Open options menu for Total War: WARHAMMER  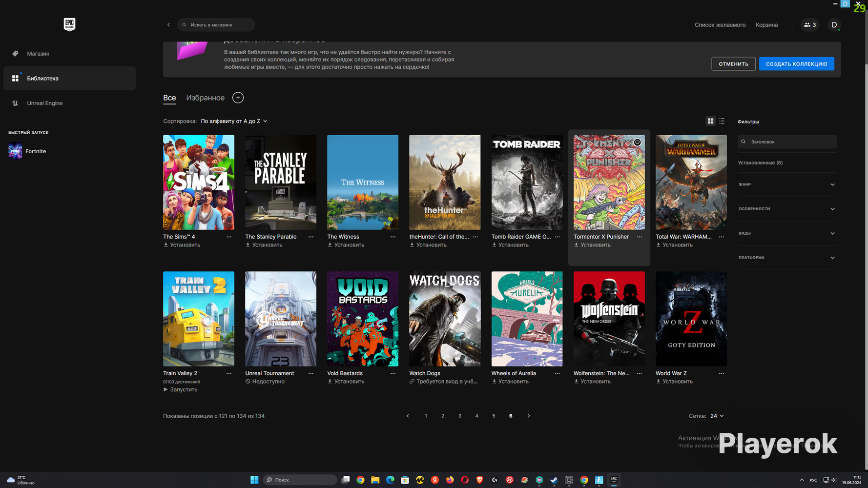[x=722, y=237]
